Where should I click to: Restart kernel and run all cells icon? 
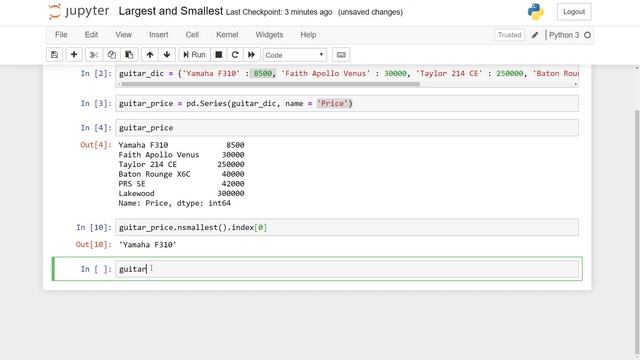(x=251, y=55)
